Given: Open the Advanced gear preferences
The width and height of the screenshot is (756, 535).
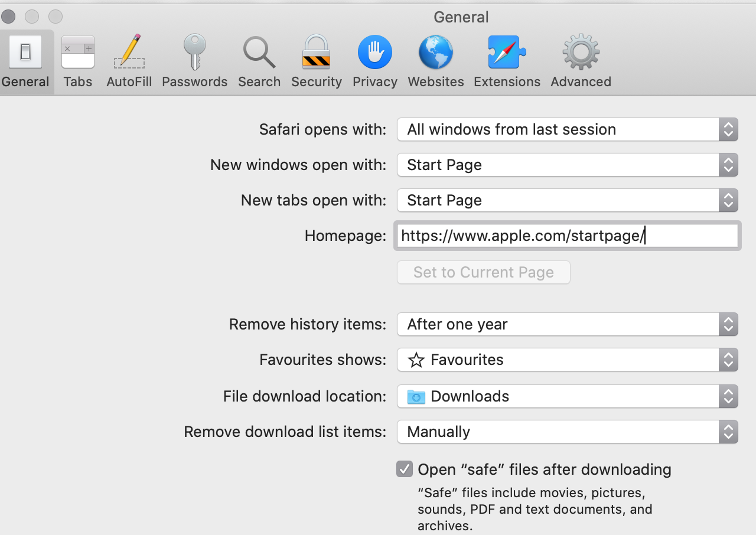Looking at the screenshot, I should tap(581, 62).
